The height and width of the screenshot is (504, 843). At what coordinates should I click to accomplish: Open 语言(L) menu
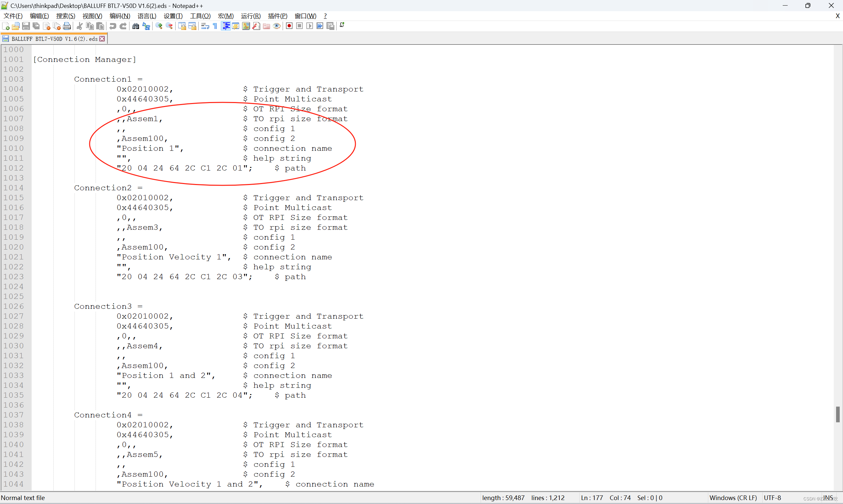tap(147, 16)
